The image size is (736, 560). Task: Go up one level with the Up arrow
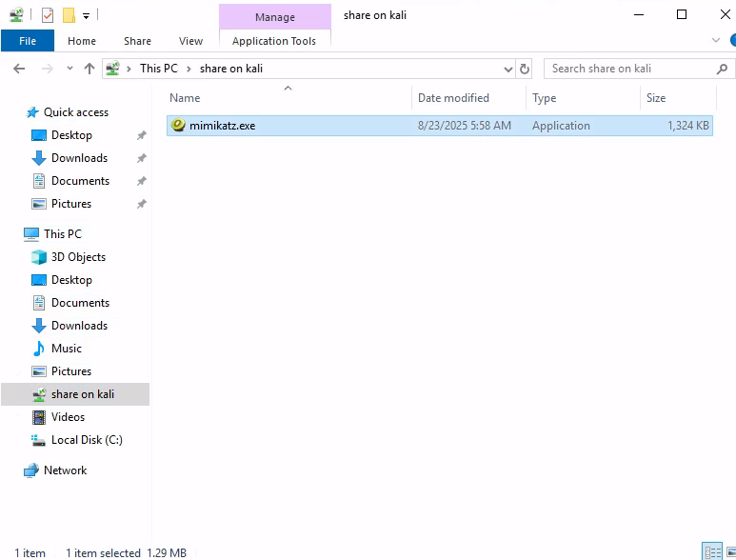(90, 69)
